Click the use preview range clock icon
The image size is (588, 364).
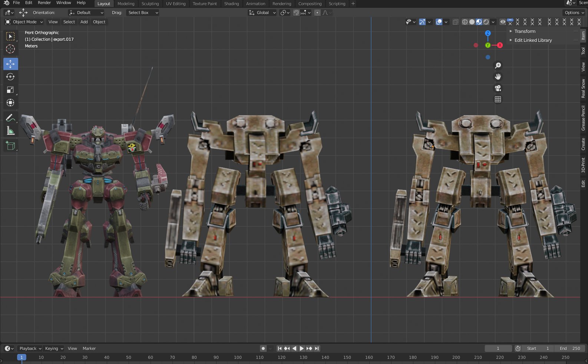(x=518, y=348)
